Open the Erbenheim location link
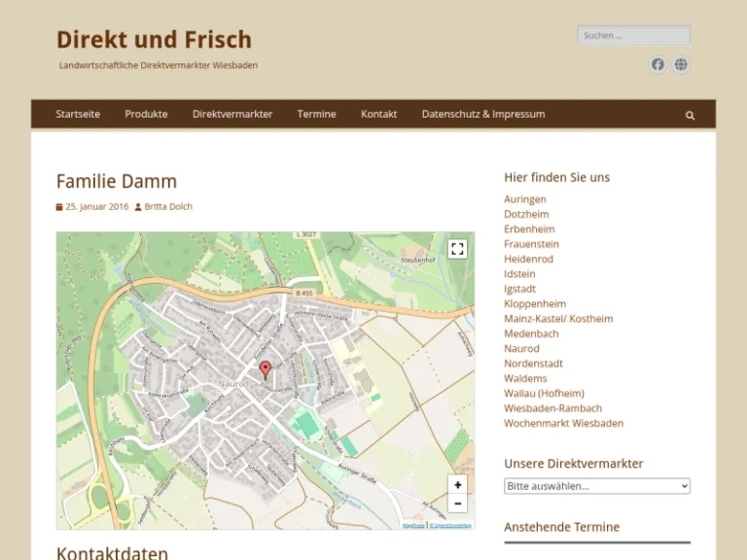This screenshot has height=560, width=747. tap(529, 229)
